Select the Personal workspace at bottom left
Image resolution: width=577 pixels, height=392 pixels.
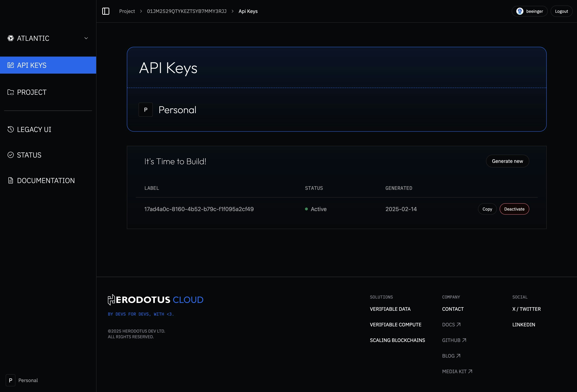22,380
